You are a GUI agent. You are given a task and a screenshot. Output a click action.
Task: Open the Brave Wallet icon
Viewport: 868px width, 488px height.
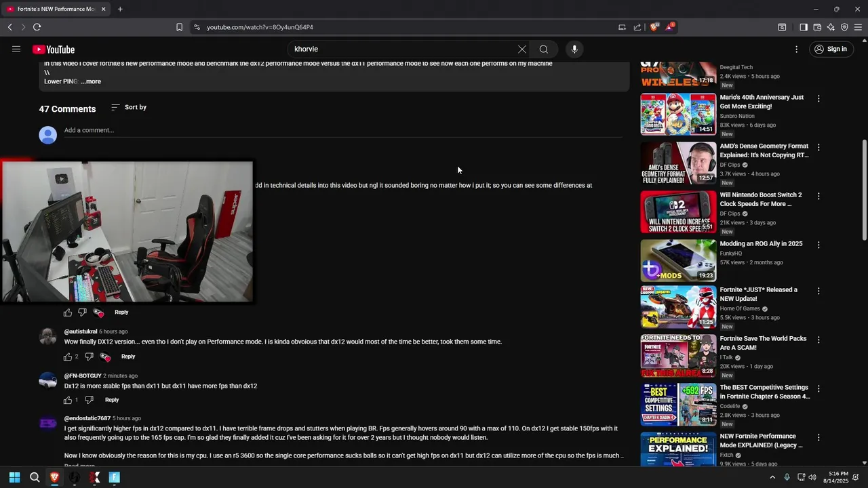point(817,27)
